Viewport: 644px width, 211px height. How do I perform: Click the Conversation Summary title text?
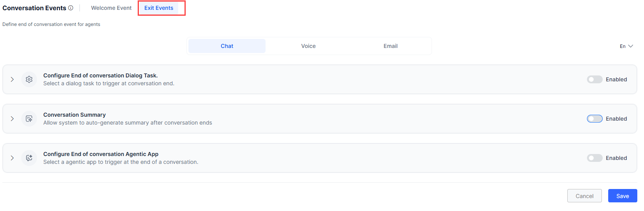(x=74, y=115)
